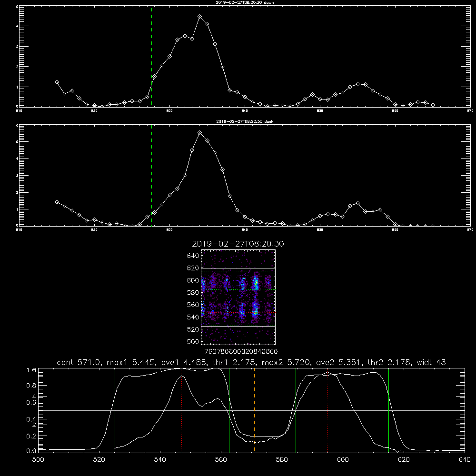Image resolution: width=476 pixels, height=476 pixels.
Task: Click the solid green line at 615 in the bottom plot
Action: click(388, 410)
